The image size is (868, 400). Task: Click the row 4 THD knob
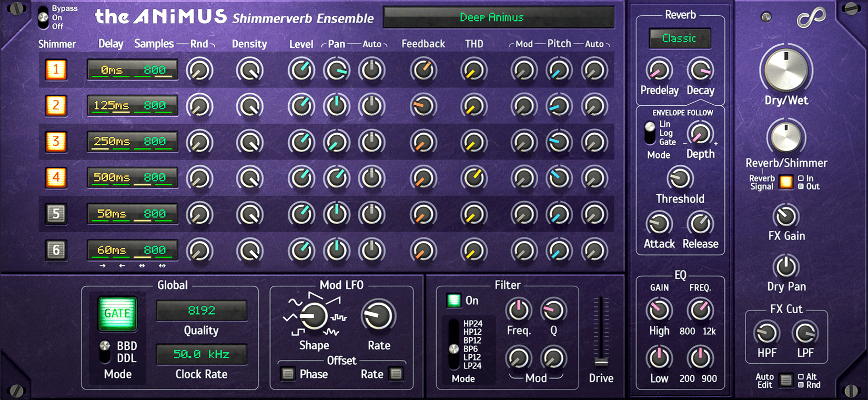473,178
